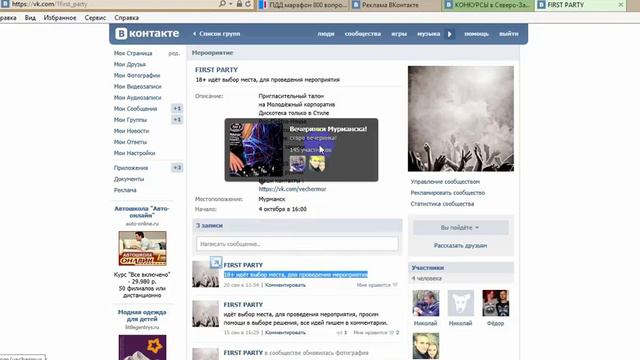
Task: Click the share arrow icon on first post
Action: (216, 262)
